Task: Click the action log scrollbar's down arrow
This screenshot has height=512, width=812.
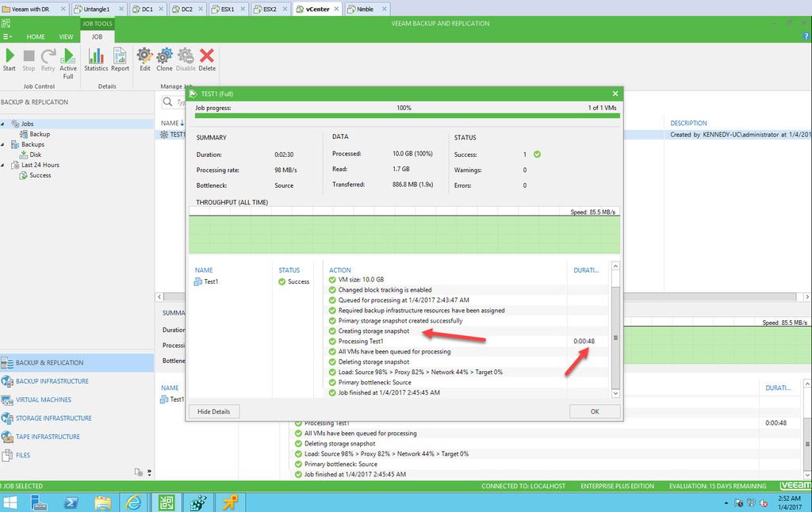Action: click(615, 393)
